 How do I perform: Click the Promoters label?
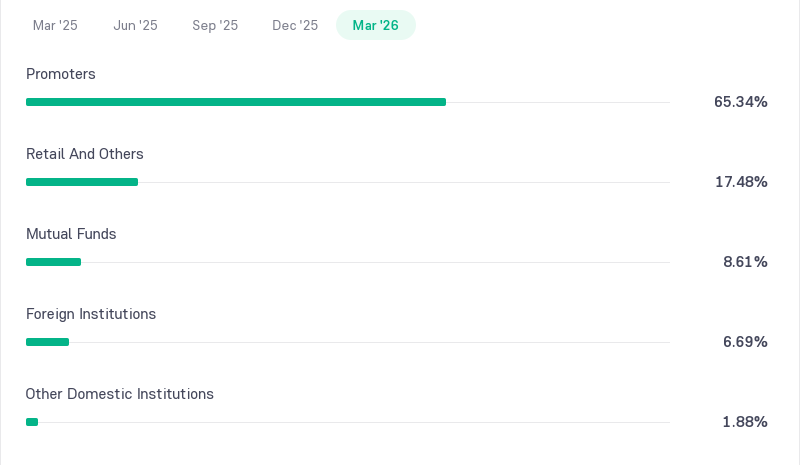coord(61,74)
